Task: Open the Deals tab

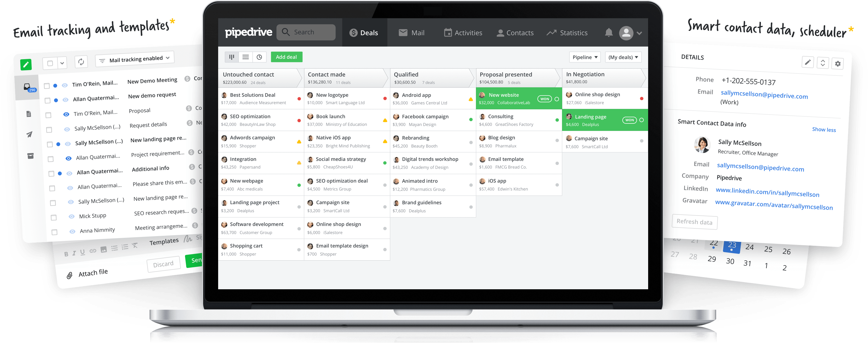Action: (364, 32)
